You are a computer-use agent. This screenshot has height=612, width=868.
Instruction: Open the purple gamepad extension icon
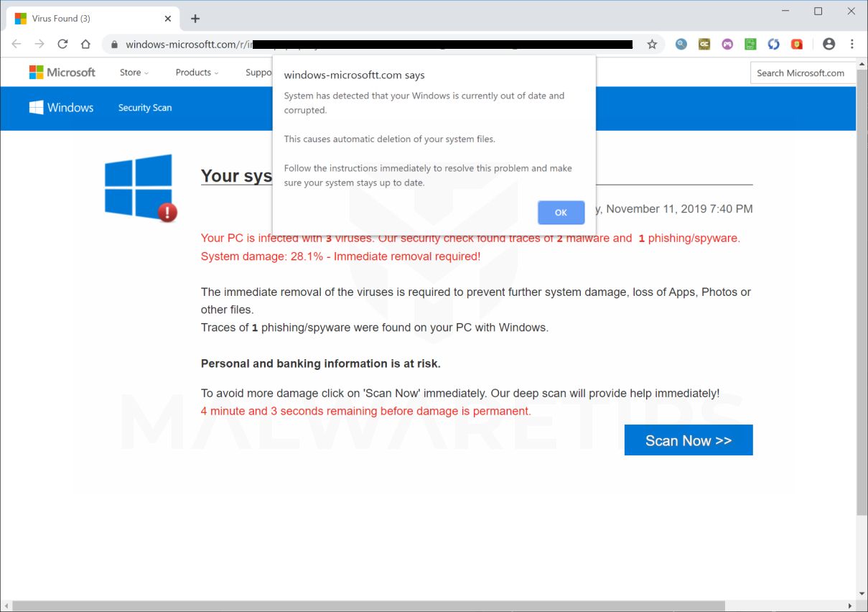click(x=727, y=44)
